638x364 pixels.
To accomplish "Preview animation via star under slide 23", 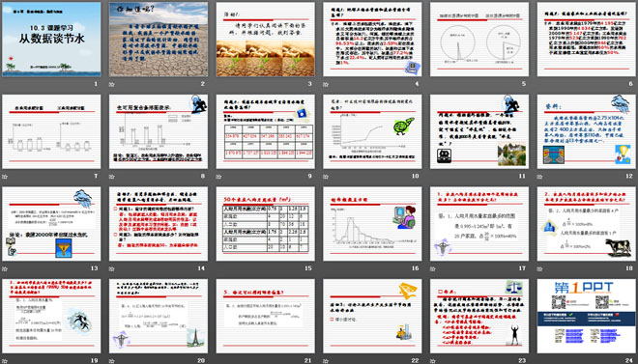I will click(432, 361).
